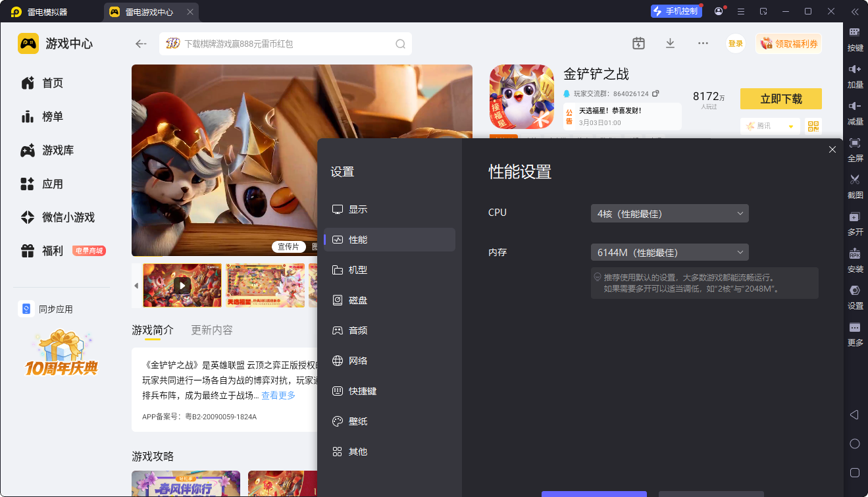
Task: Switch to the 更新内容 tab
Action: [x=212, y=330]
